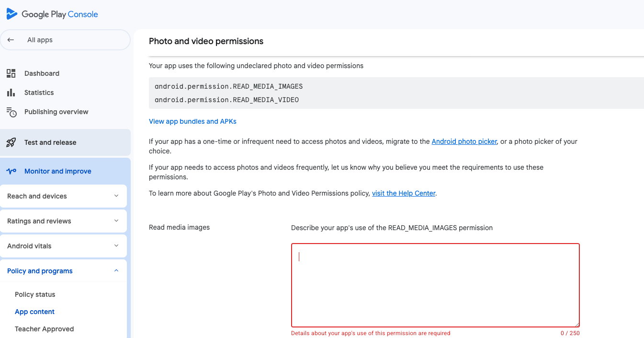The image size is (644, 338).
Task: Click the Google Play Console logo icon
Action: point(12,14)
